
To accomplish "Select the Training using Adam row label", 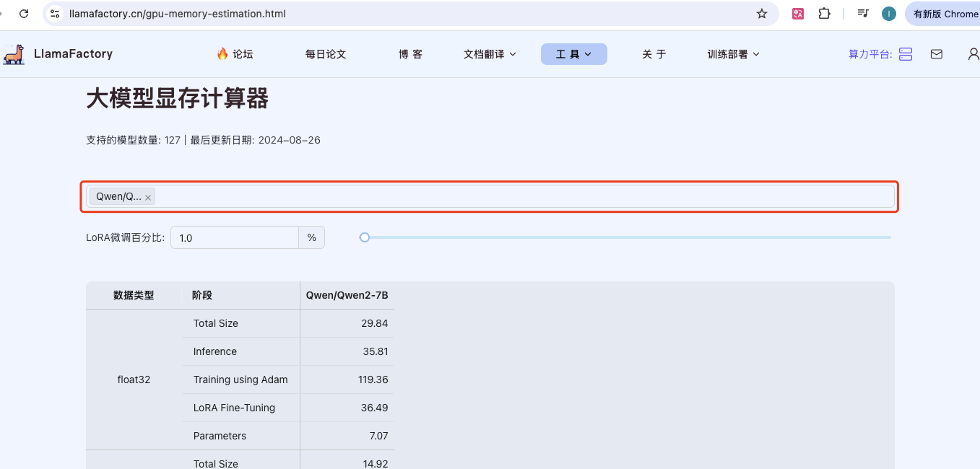I will (240, 380).
